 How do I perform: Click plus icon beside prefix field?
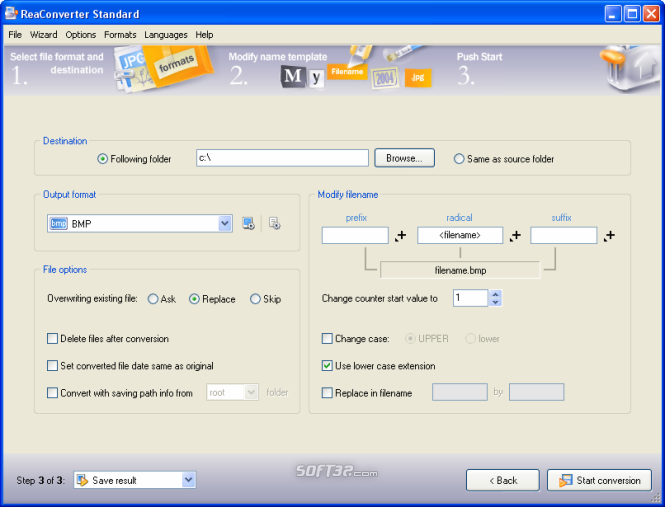point(400,236)
